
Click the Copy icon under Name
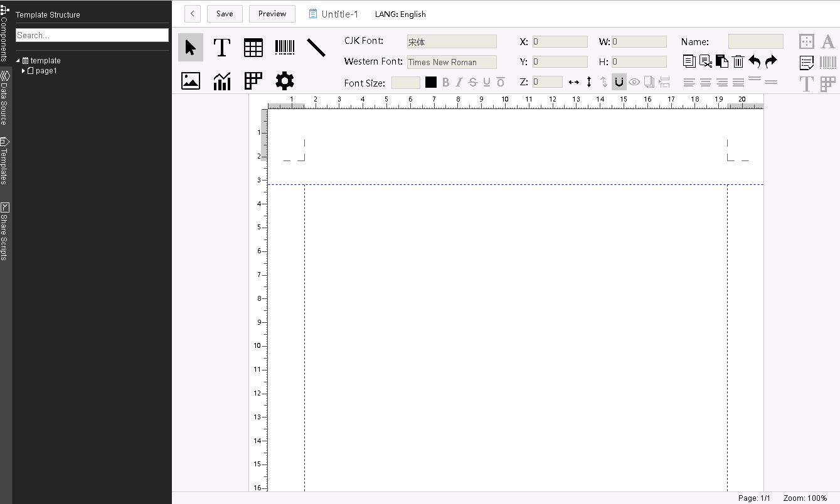[689, 61]
